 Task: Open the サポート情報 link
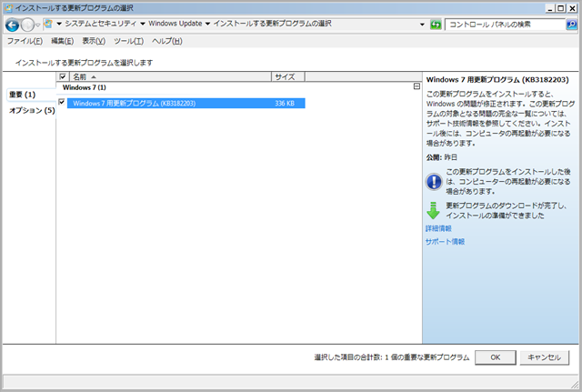click(x=445, y=242)
